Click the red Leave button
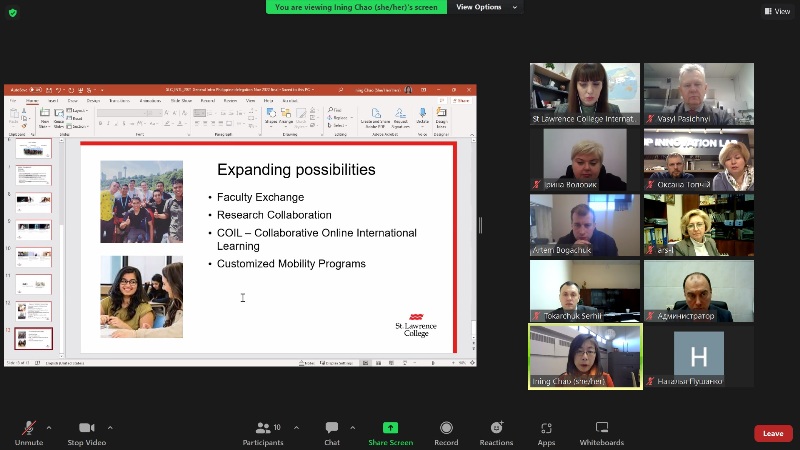800x450 pixels. [773, 433]
